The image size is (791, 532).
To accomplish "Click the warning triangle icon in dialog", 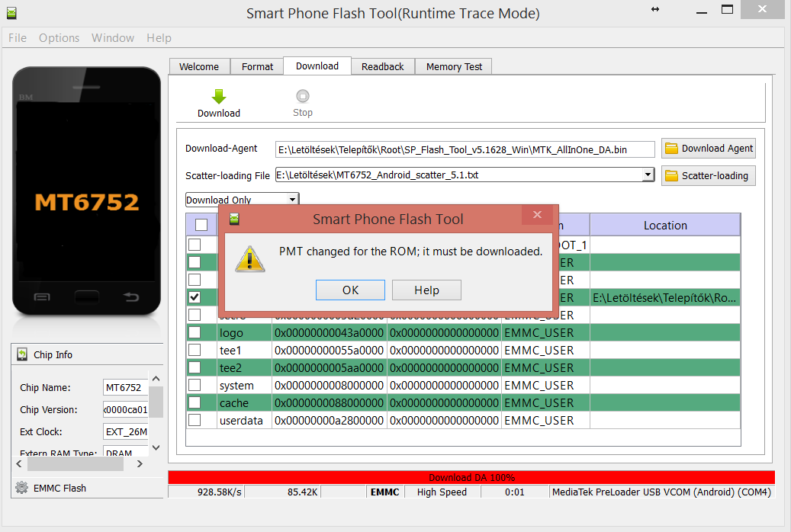I will point(249,259).
